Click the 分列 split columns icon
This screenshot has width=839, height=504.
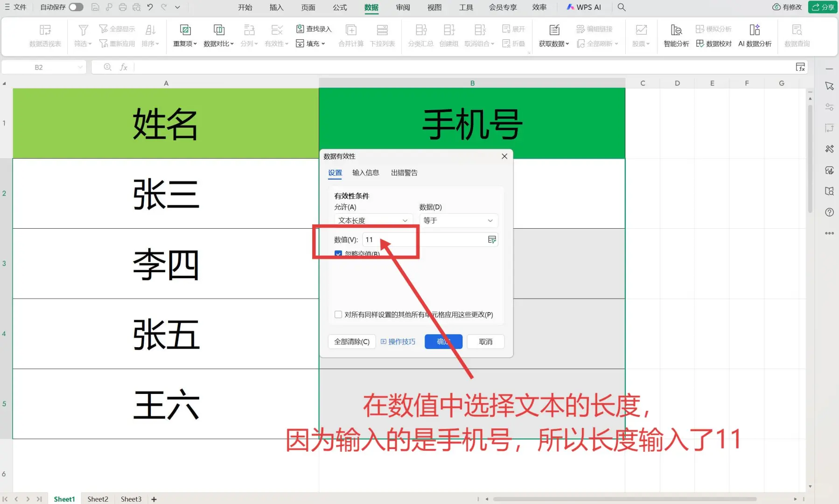click(249, 30)
